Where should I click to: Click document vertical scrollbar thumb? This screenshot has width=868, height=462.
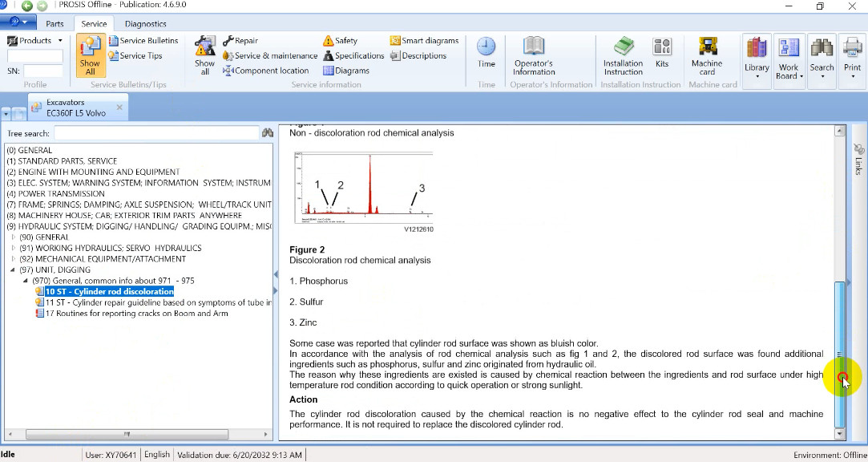(840, 354)
